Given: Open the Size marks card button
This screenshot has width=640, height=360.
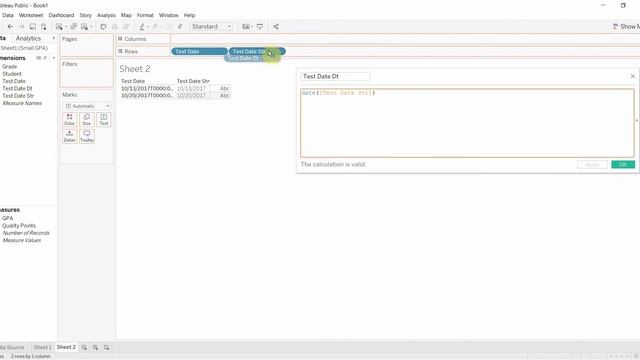Looking at the screenshot, I should pyautogui.click(x=87, y=119).
